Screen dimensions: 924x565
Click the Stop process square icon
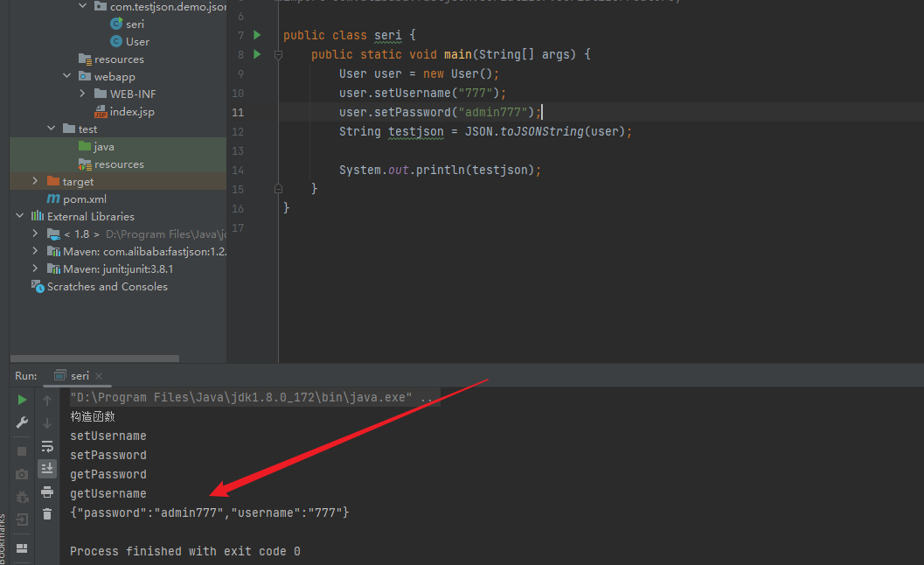(22, 451)
